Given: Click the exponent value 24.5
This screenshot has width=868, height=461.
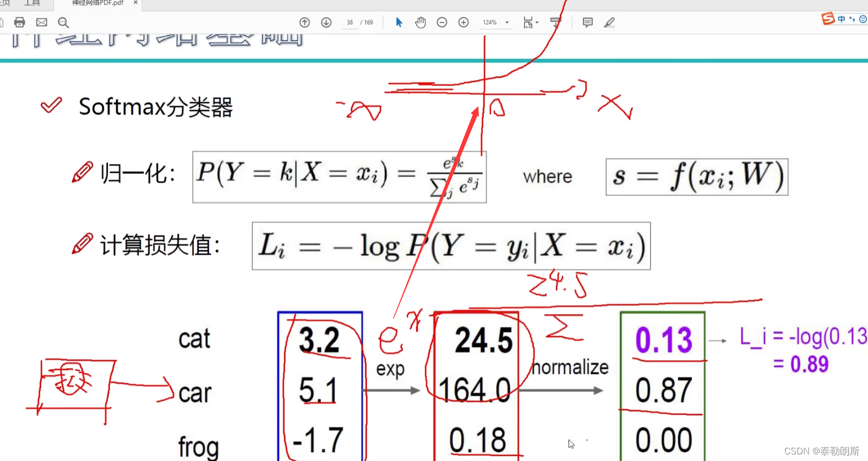Looking at the screenshot, I should 484,340.
